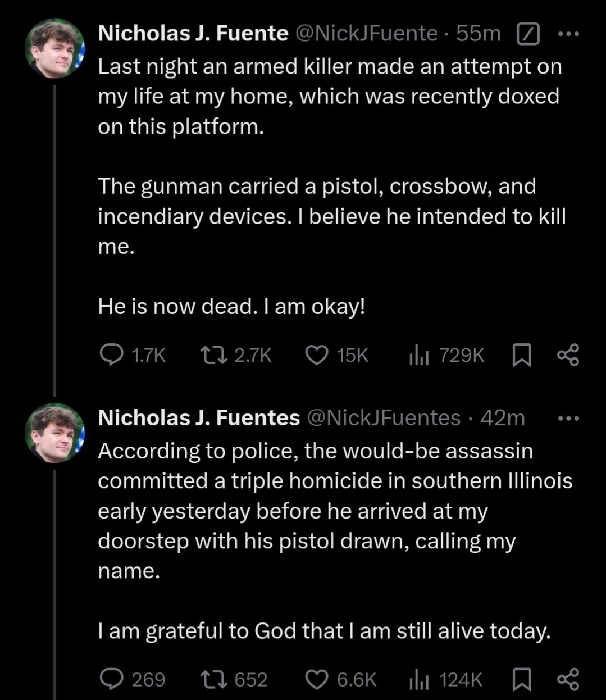The width and height of the screenshot is (606, 700).
Task: Bookmark the second post
Action: [522, 679]
